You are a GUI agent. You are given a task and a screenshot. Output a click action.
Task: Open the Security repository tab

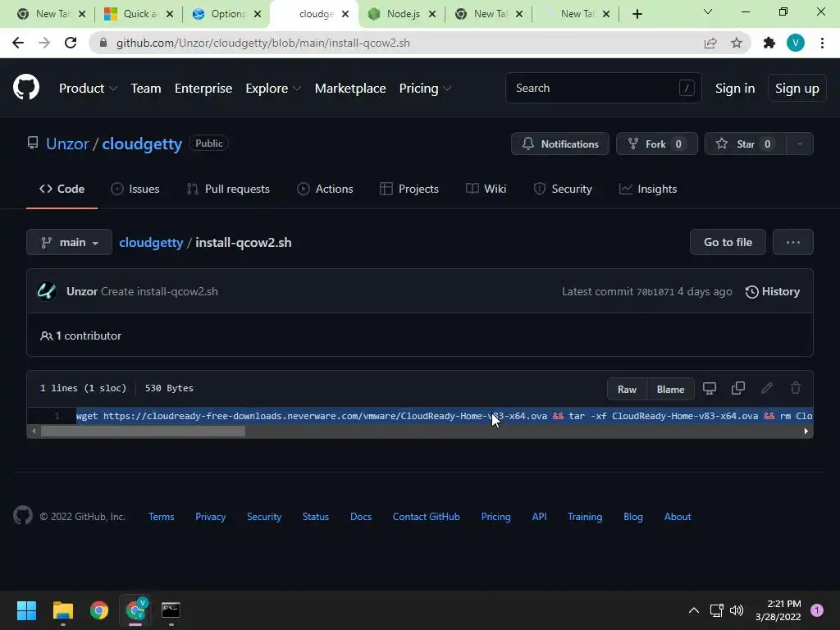pyautogui.click(x=563, y=189)
